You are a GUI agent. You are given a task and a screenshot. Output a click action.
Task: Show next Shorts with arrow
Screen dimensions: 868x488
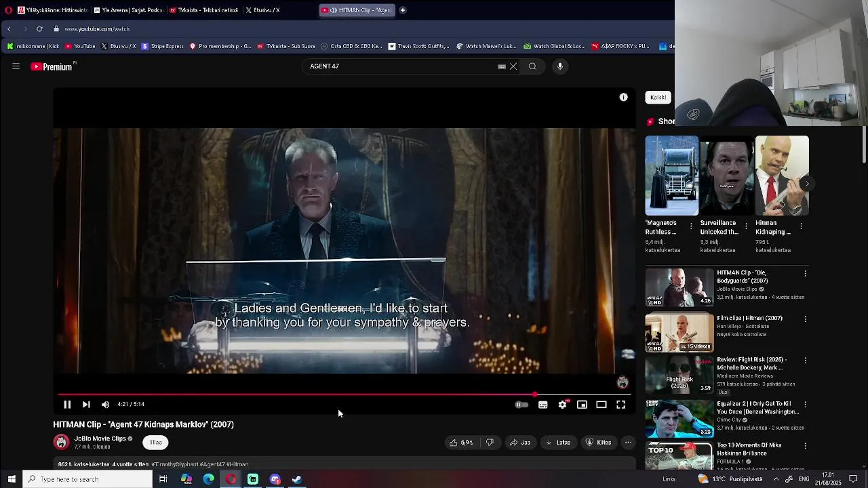(x=807, y=184)
